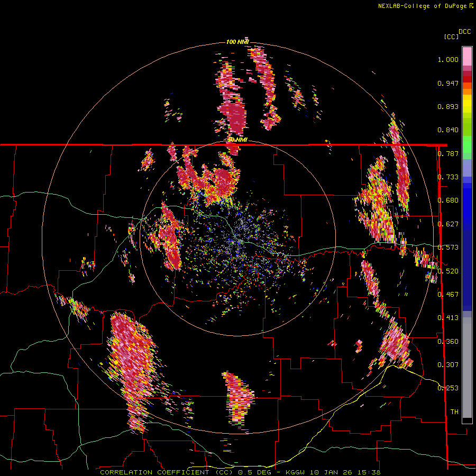Pick the orange color bar segment near 0.947
The image size is (476, 476).
tap(467, 86)
